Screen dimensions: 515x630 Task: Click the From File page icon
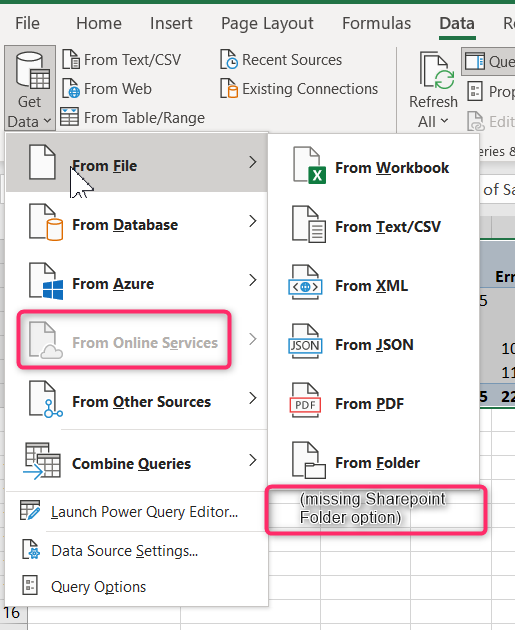click(x=42, y=162)
